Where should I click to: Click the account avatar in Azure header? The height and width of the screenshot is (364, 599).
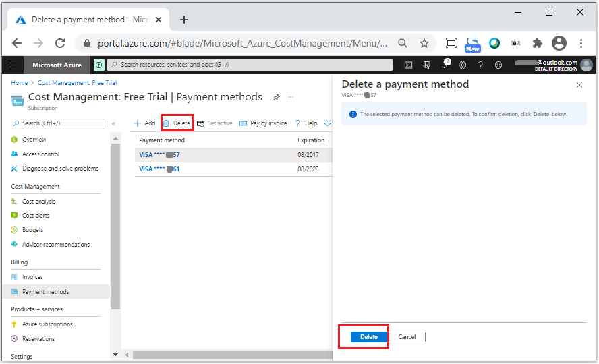pos(586,65)
